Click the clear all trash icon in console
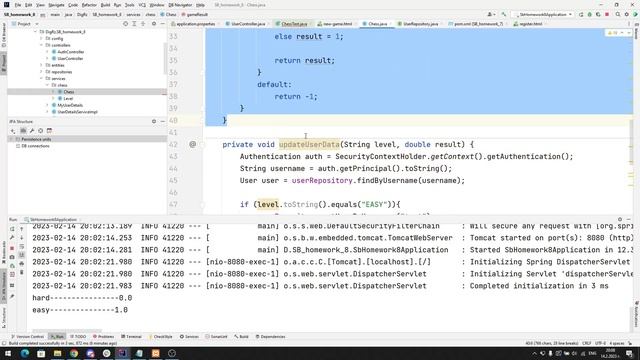The width and height of the screenshot is (640, 360). (x=22, y=273)
